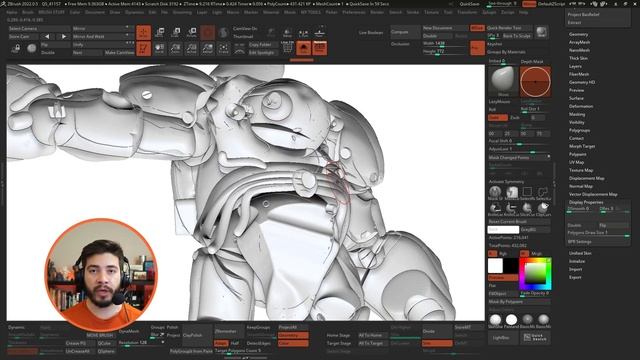Click the Quick Render sphere icon
640x360 pixels.
coord(542,32)
